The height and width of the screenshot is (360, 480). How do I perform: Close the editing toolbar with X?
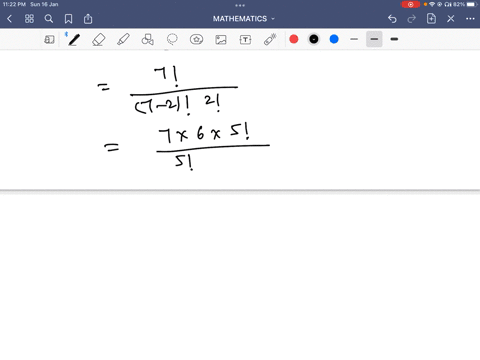451,19
